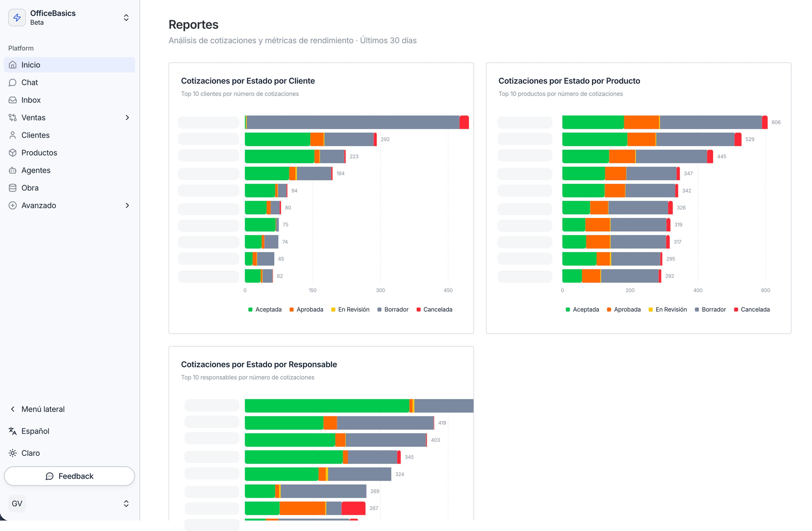The width and height of the screenshot is (812, 531).
Task: Select Inicio from the Platform menu
Action: pos(31,65)
